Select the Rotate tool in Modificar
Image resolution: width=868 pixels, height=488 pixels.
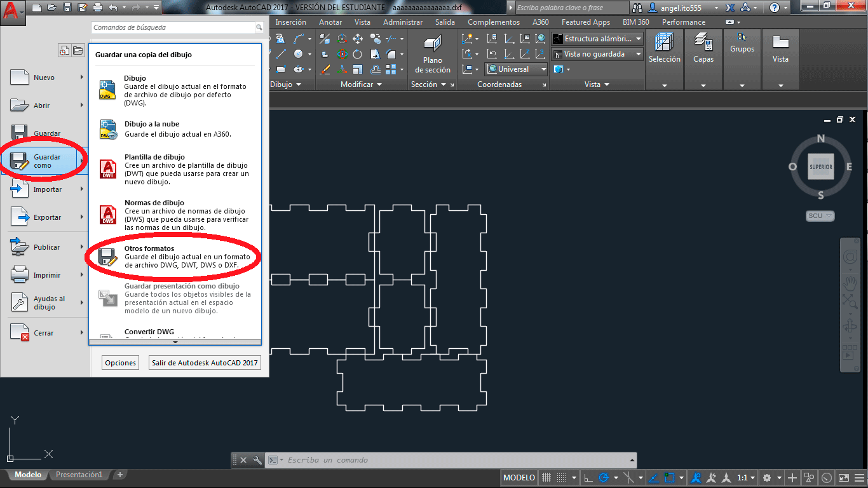click(358, 55)
